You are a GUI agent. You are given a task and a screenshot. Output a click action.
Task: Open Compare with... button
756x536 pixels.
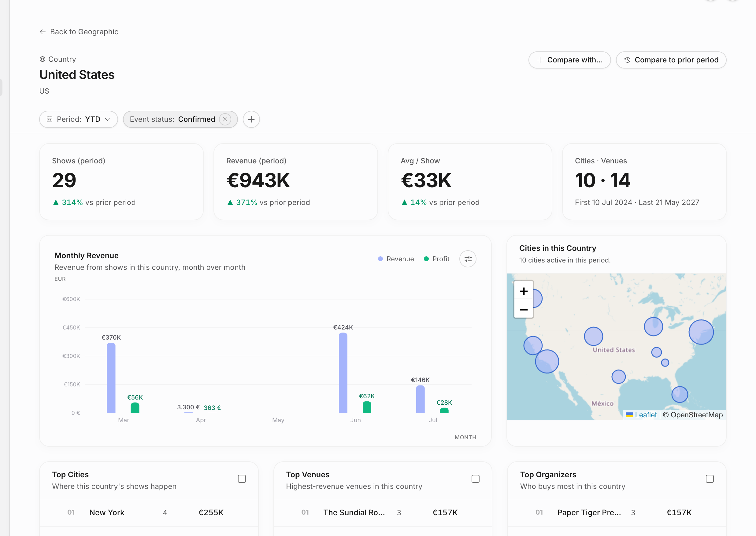(569, 60)
